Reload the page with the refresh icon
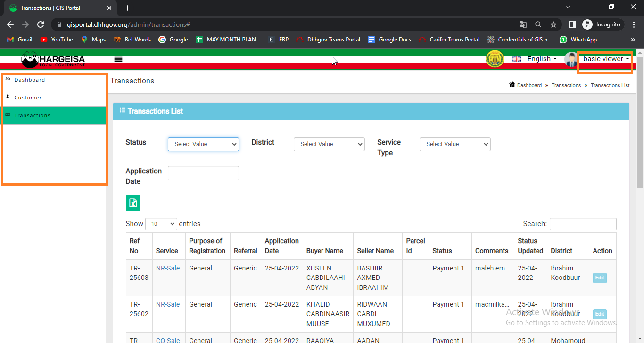This screenshot has width=644, height=343. [41, 24]
